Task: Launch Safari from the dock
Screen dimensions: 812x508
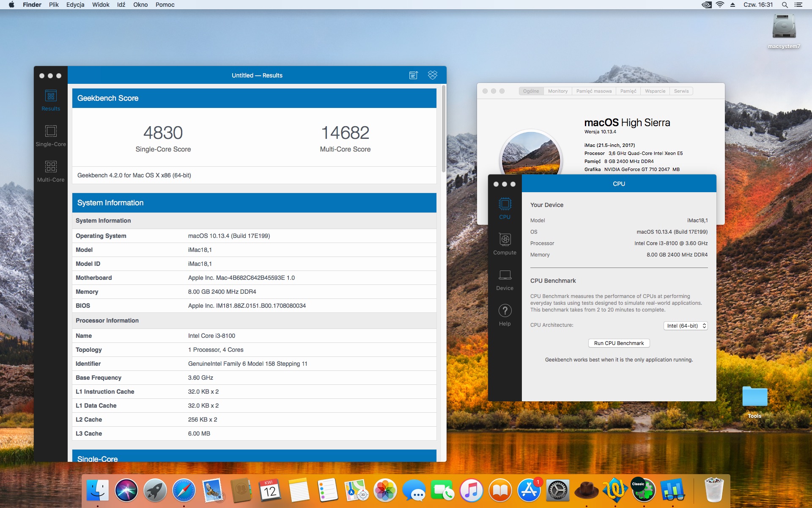Action: 184,491
